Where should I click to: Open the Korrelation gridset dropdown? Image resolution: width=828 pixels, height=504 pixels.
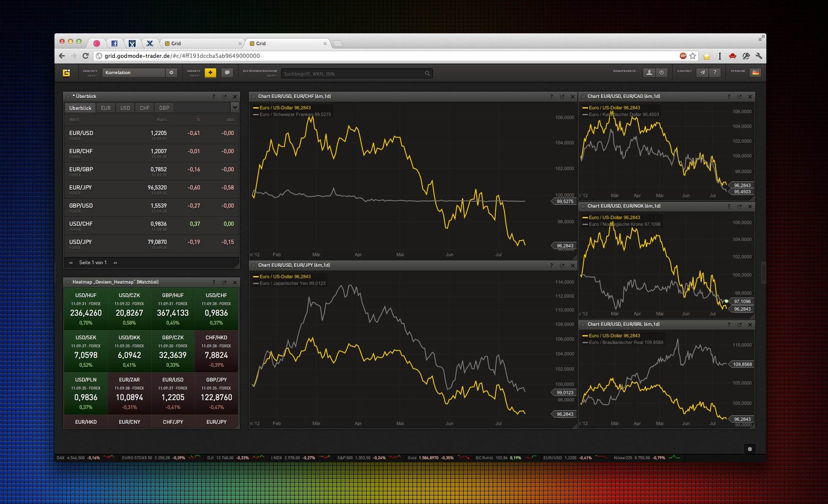click(x=133, y=73)
